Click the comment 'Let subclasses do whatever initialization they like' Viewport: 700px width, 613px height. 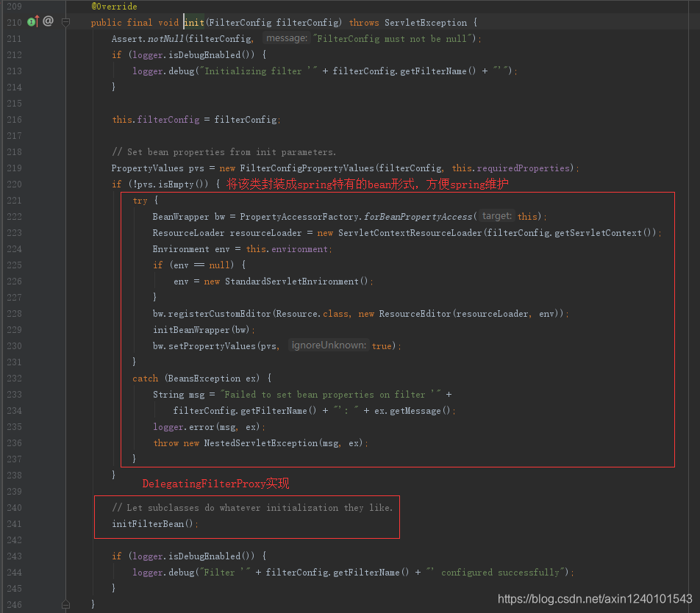(x=252, y=508)
